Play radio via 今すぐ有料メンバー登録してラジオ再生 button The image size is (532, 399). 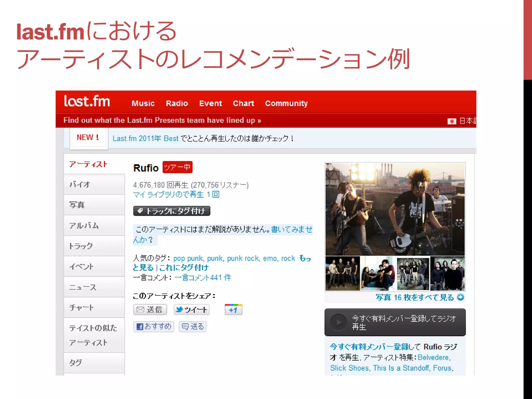point(395,322)
